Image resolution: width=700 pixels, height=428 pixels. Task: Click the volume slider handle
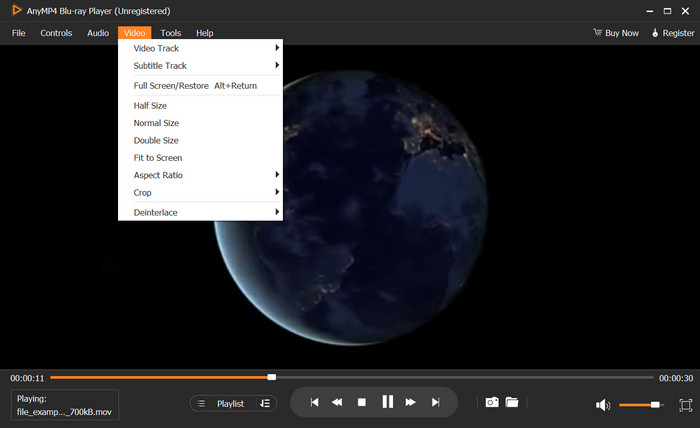pyautogui.click(x=655, y=405)
